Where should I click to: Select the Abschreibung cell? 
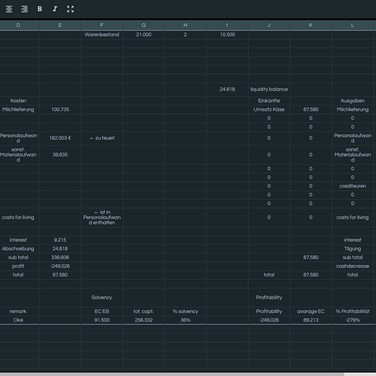pos(18,249)
